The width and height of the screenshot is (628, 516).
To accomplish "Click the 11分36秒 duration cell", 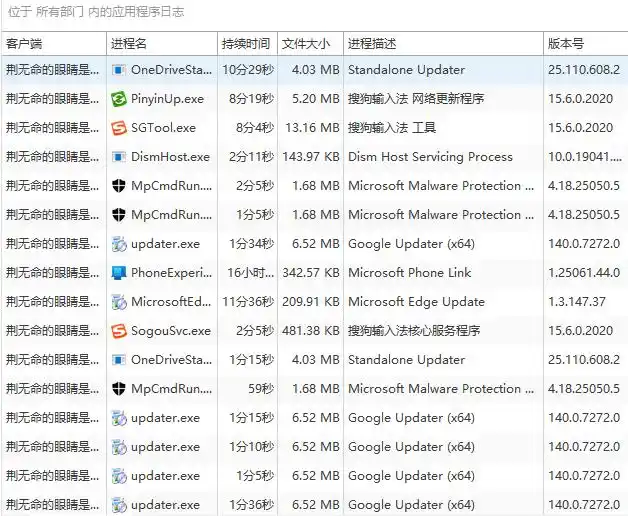I will click(248, 302).
